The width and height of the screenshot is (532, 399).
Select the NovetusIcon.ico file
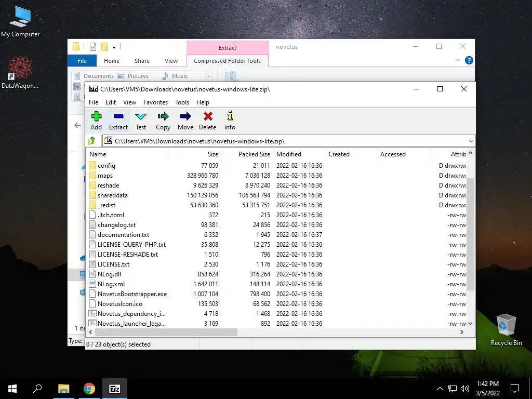click(x=120, y=303)
